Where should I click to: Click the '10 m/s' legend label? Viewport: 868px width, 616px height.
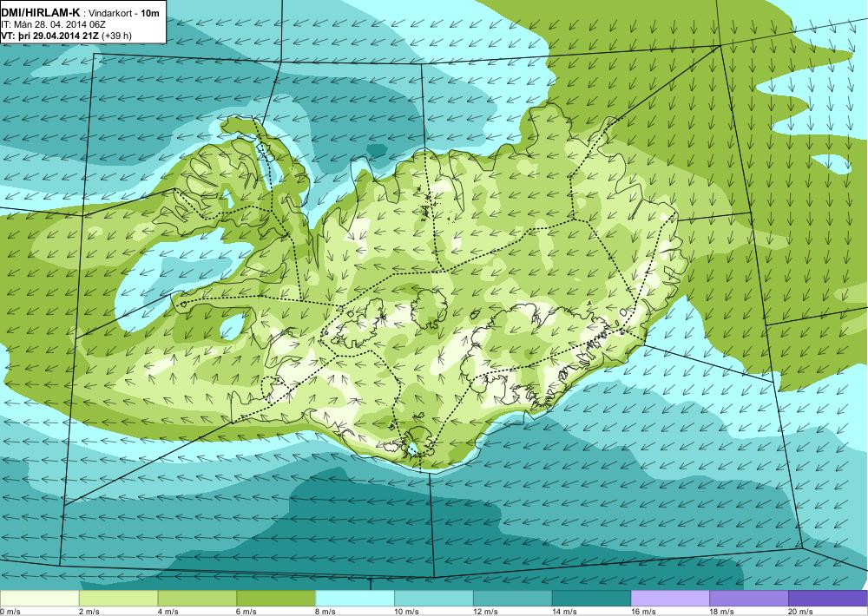click(406, 612)
